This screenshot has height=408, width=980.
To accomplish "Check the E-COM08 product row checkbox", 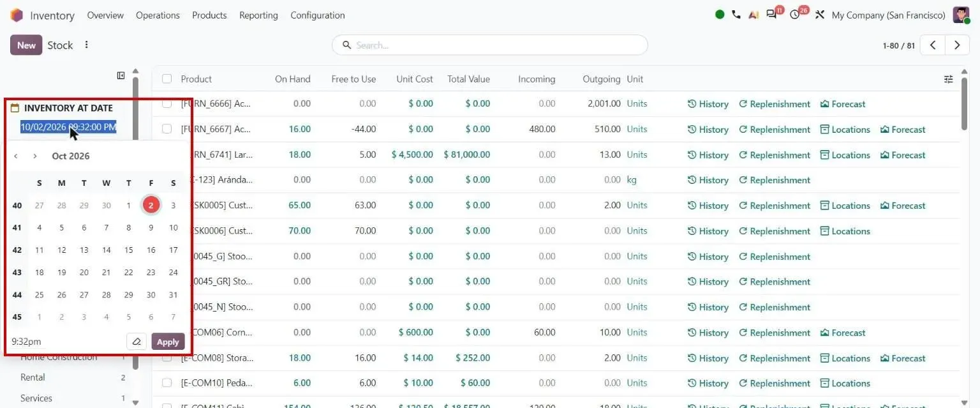I will (x=167, y=358).
